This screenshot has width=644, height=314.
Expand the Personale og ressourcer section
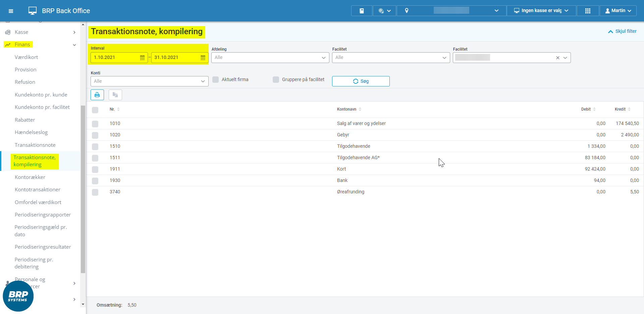pos(74,283)
